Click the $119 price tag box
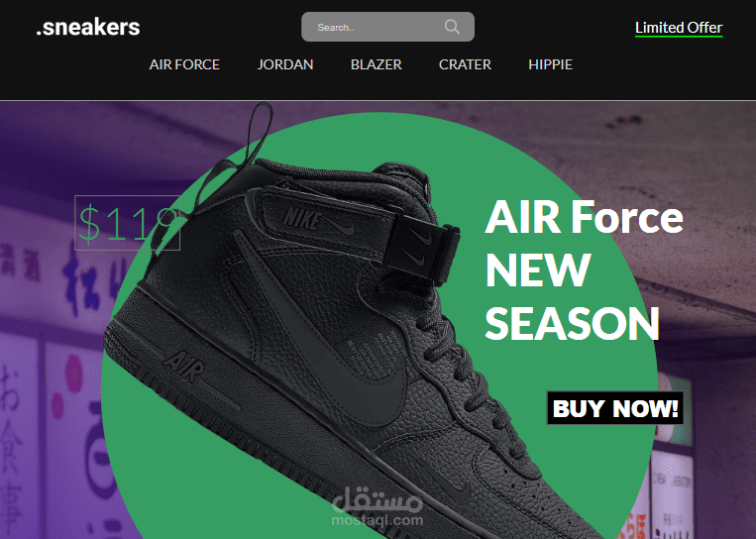Image resolution: width=756 pixels, height=539 pixels. coord(127,223)
